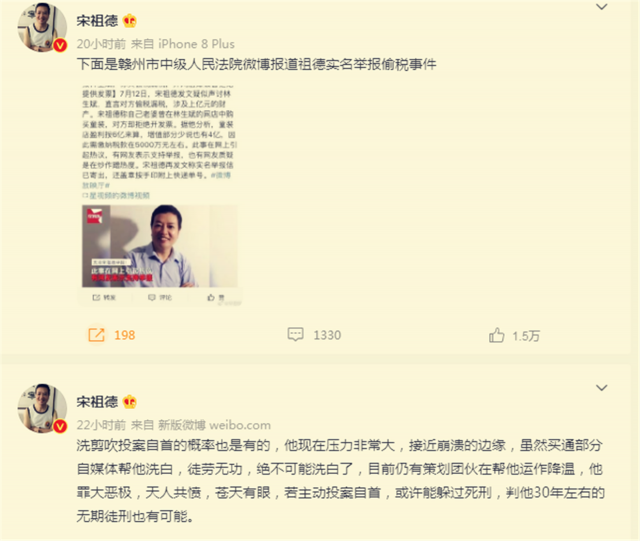This screenshot has height=541, width=640.
Task: Click the crown badge beside the first 宋祖德
Action: point(130,21)
